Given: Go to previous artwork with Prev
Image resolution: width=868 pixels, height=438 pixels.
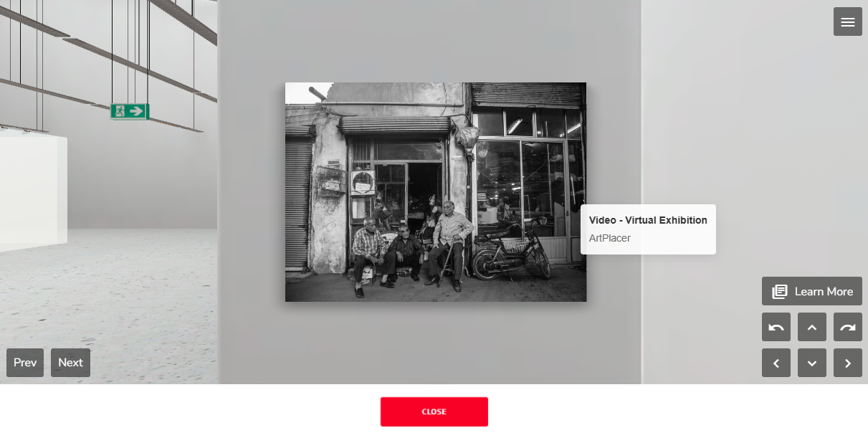Looking at the screenshot, I should click(x=25, y=363).
